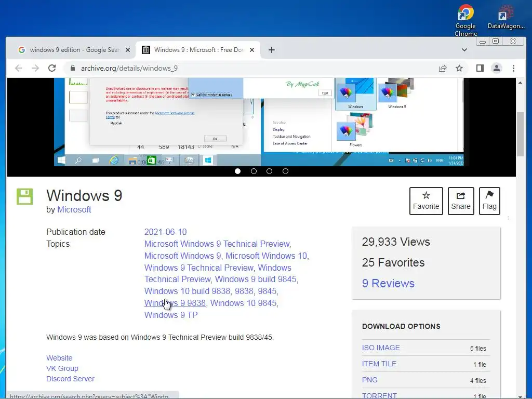
Task: Open the DataWagon desktop shortcut
Action: tap(506, 18)
